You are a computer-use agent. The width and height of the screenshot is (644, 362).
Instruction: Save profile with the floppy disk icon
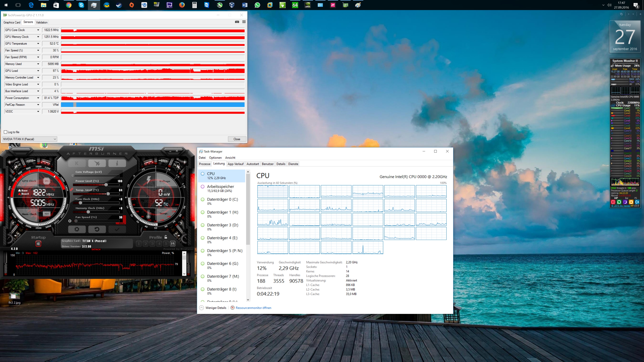pos(173,244)
